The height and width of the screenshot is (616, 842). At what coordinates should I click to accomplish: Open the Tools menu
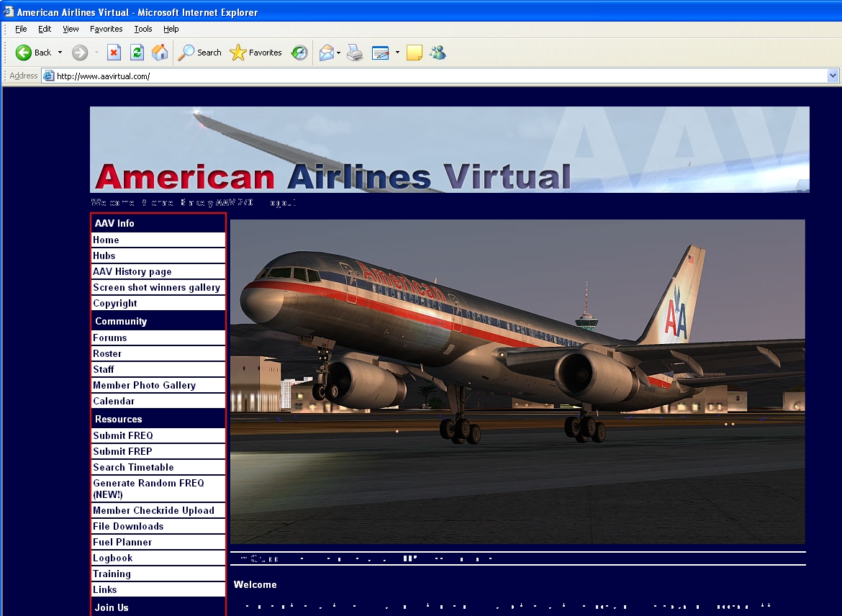[x=142, y=29]
